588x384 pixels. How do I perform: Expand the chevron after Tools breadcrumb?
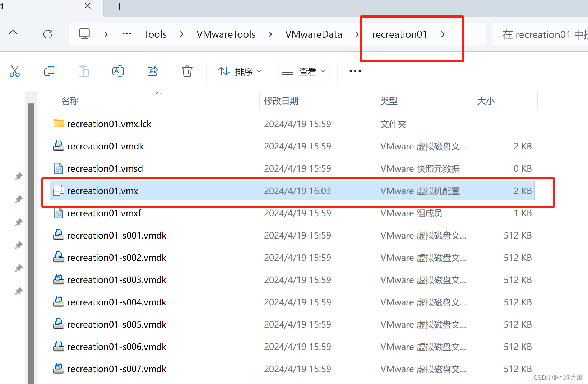pyautogui.click(x=181, y=34)
